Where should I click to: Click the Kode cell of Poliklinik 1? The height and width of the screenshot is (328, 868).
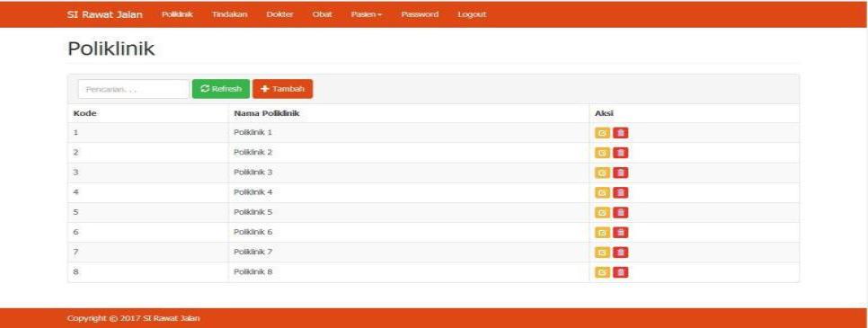coord(147,133)
